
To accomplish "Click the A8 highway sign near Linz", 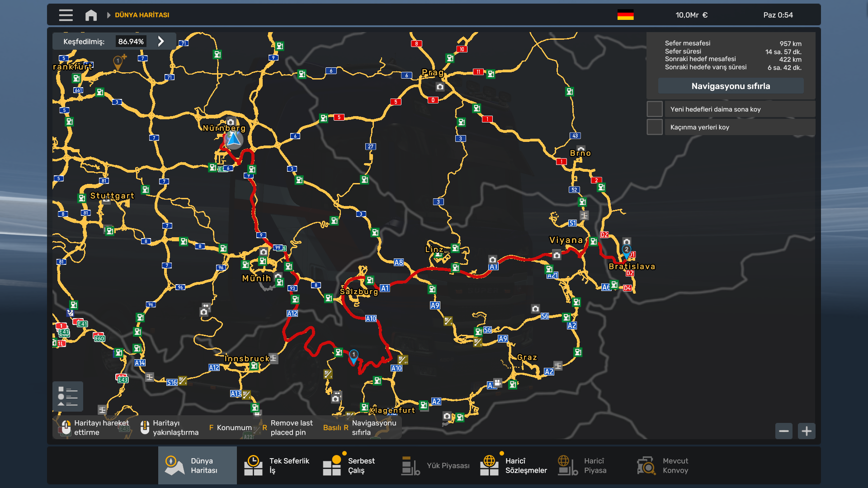I will tap(398, 263).
